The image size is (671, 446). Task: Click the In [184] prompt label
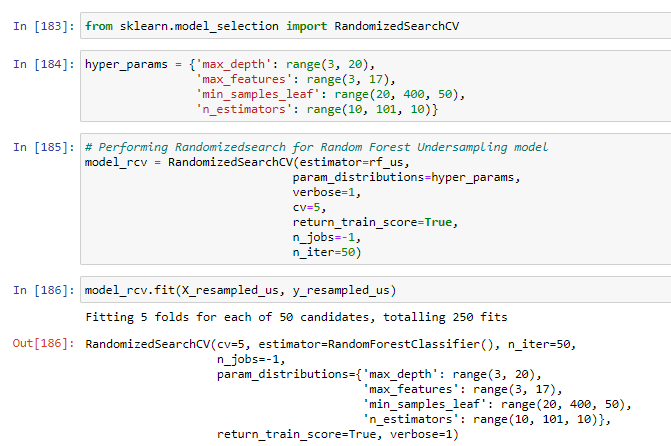[44, 64]
